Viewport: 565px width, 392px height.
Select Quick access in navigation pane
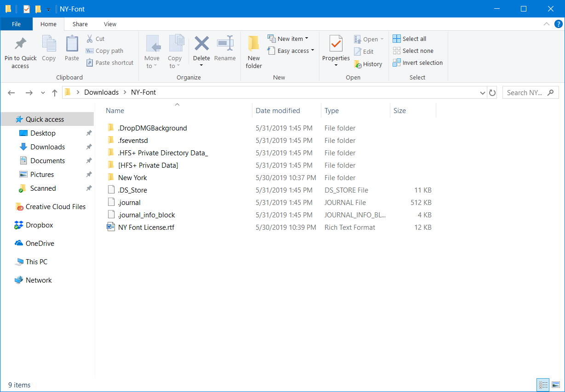tap(47, 119)
